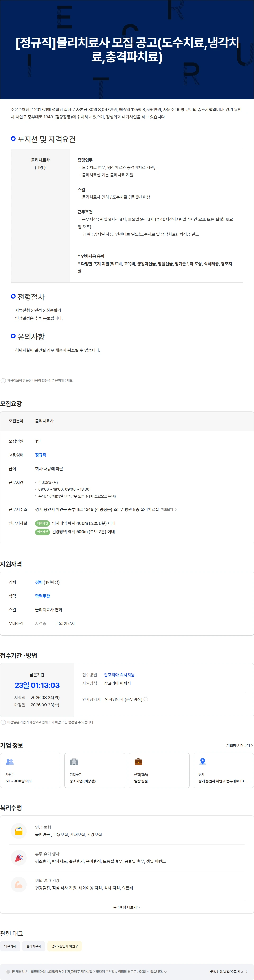The height and width of the screenshot is (980, 254).
Task: Click the 회사 내규에 따름 salary text
Action: click(49, 469)
